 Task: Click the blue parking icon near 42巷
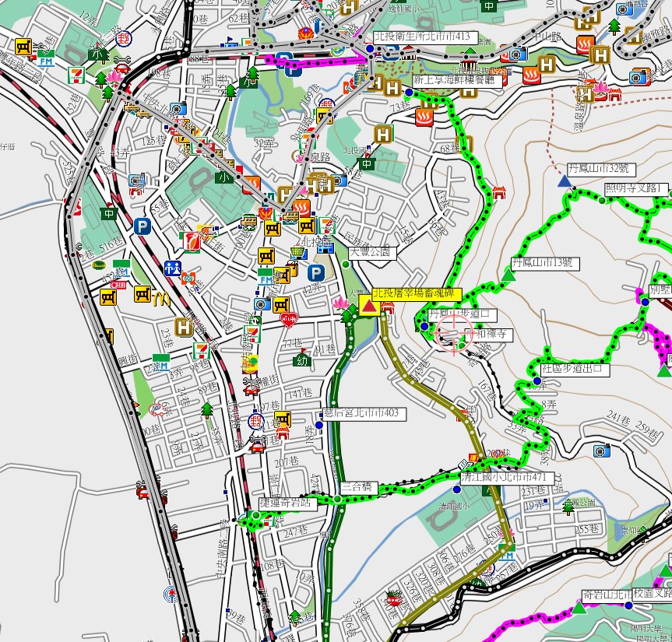point(315,272)
